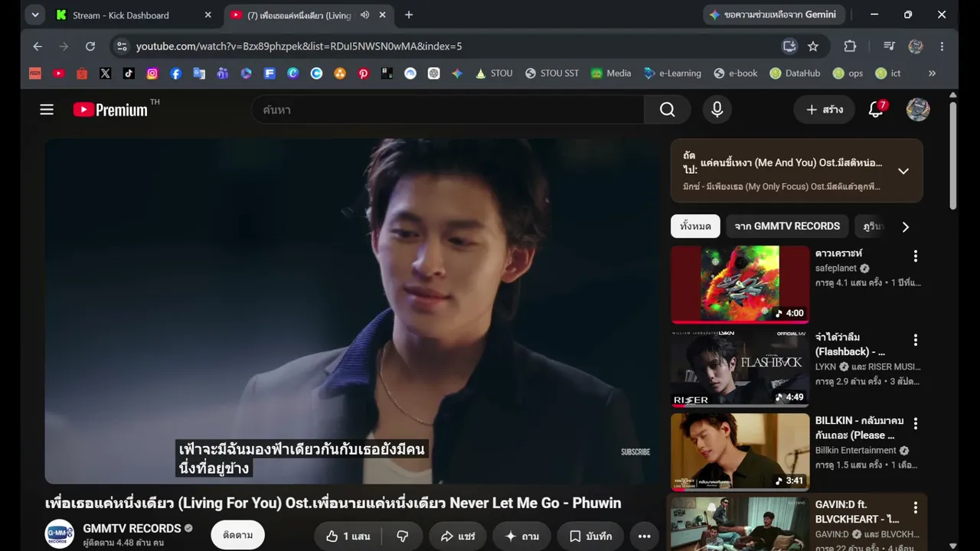The height and width of the screenshot is (551, 980).
Task: Go back to the previous page
Action: [x=38, y=46]
